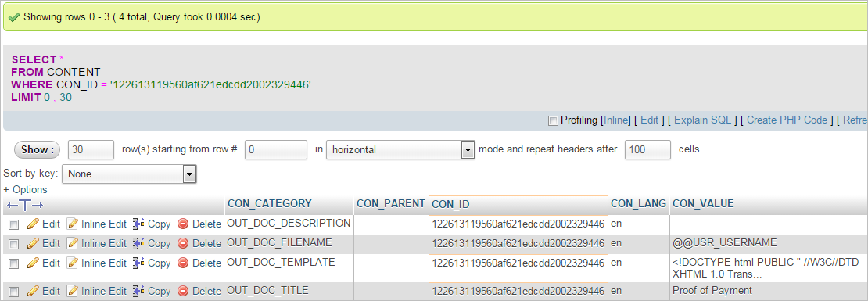The image size is (868, 301).
Task: Click Copy icon for OUT_DOC_TEMPLATE row
Action: [138, 263]
